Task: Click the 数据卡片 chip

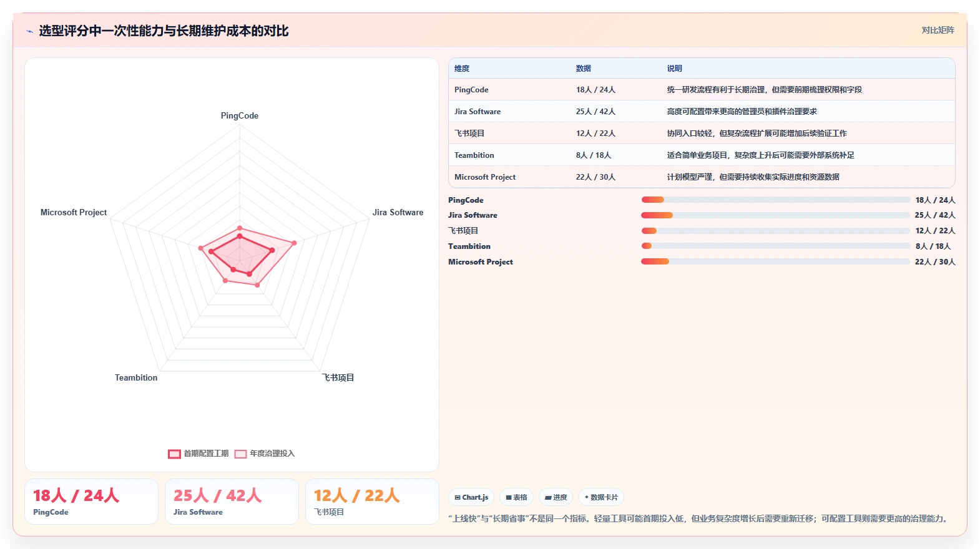Action: pyautogui.click(x=601, y=497)
